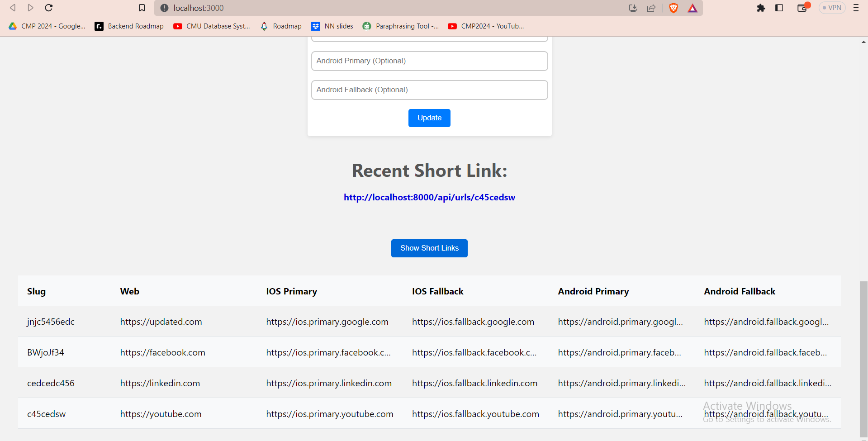868x441 pixels.
Task: Click the Web column header
Action: tap(130, 291)
